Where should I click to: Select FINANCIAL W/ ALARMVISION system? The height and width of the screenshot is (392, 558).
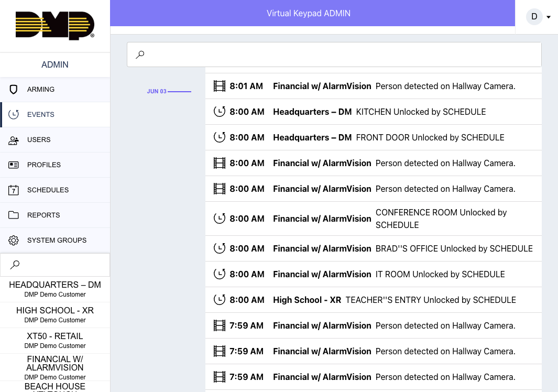coord(55,367)
